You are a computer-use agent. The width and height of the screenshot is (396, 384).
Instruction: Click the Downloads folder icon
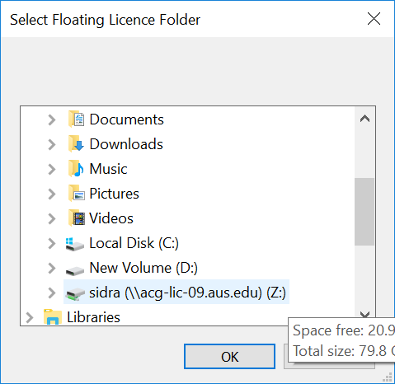76,144
